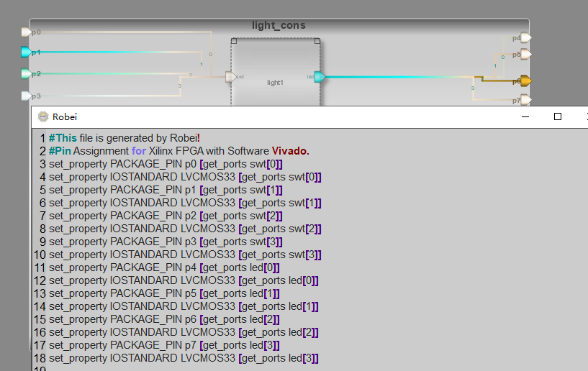588x371 pixels.
Task: Click the top-left selection handle of light1
Action: 234,41
